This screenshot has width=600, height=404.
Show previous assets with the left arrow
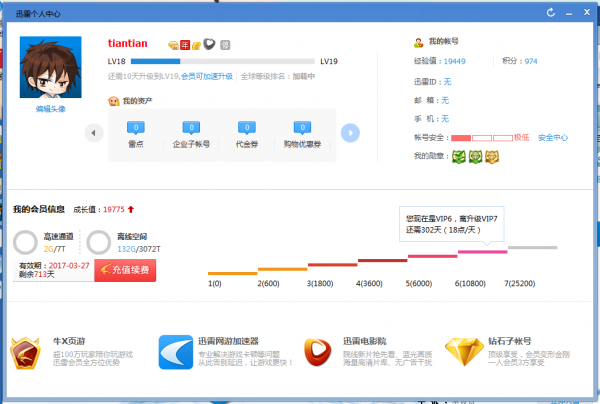click(x=94, y=133)
